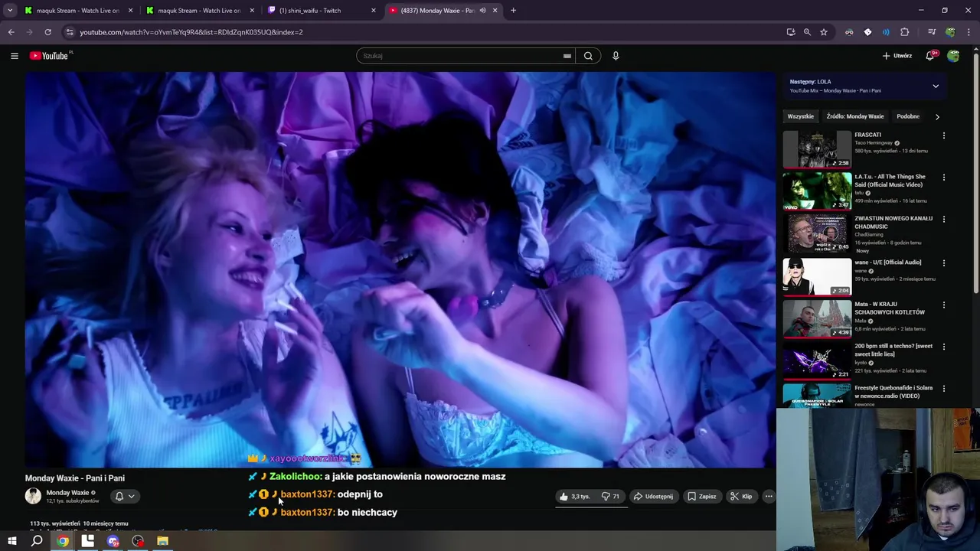Open options menu for wane - U/E video

pyautogui.click(x=943, y=263)
